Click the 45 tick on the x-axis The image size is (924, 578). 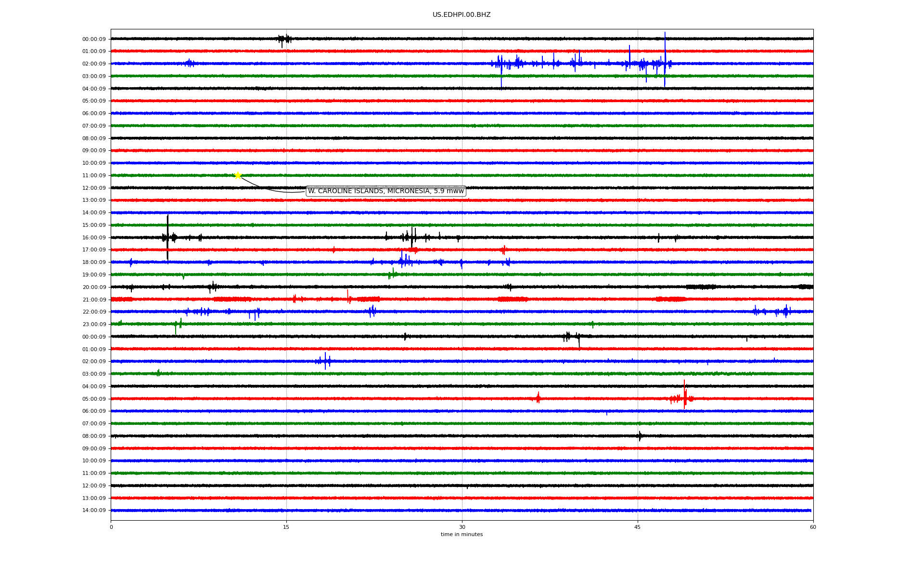click(637, 527)
